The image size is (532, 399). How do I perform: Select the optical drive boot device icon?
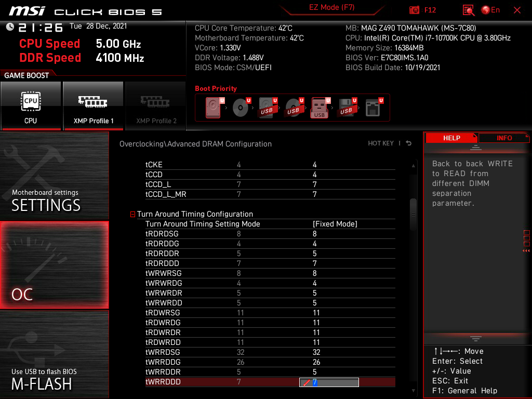point(242,108)
